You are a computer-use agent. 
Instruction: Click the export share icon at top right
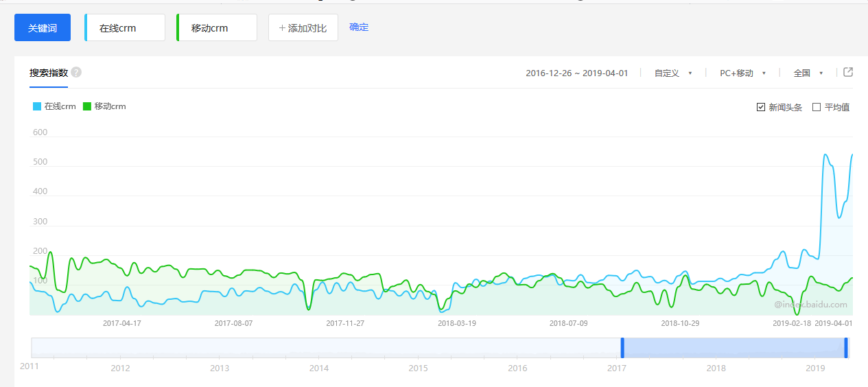(x=848, y=72)
